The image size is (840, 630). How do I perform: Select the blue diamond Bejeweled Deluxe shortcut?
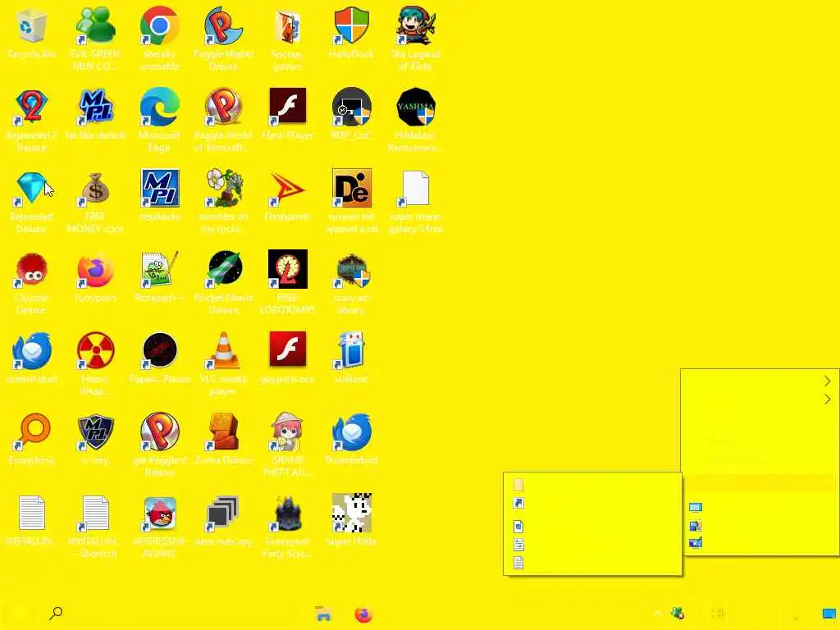31,188
